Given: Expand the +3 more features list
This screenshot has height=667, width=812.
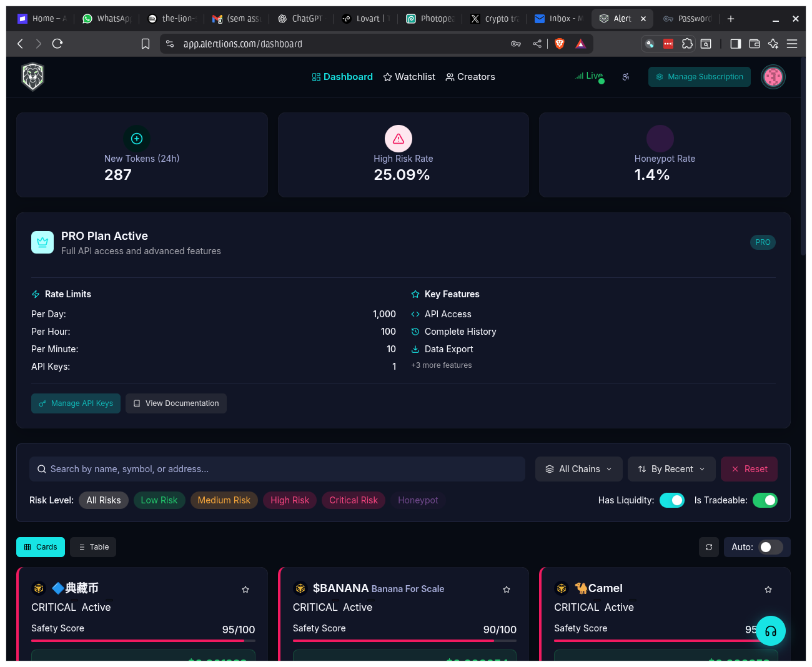Looking at the screenshot, I should [442, 365].
